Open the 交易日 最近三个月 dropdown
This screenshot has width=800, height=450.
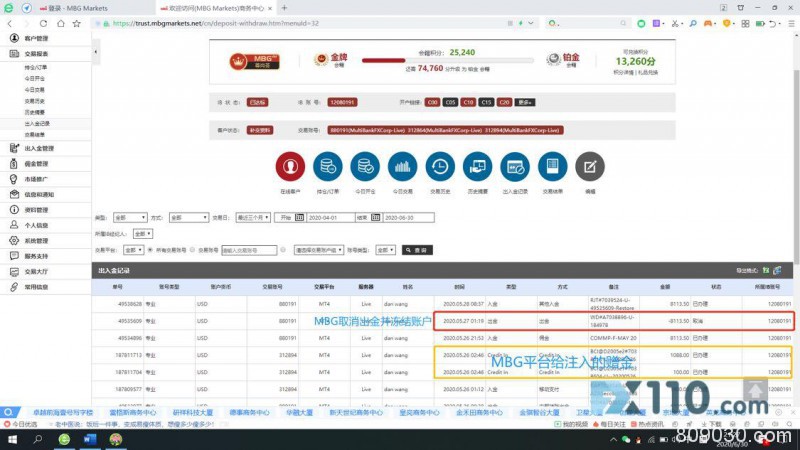coord(253,217)
